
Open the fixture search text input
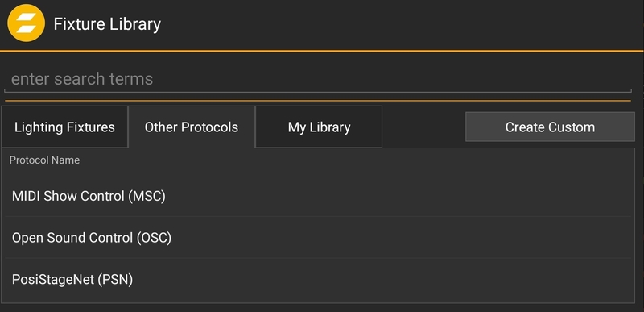pyautogui.click(x=317, y=79)
